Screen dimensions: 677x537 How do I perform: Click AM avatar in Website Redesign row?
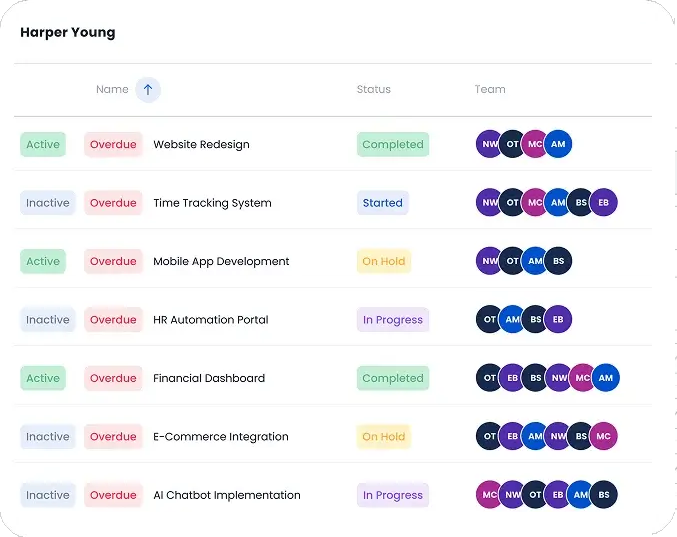pos(558,144)
